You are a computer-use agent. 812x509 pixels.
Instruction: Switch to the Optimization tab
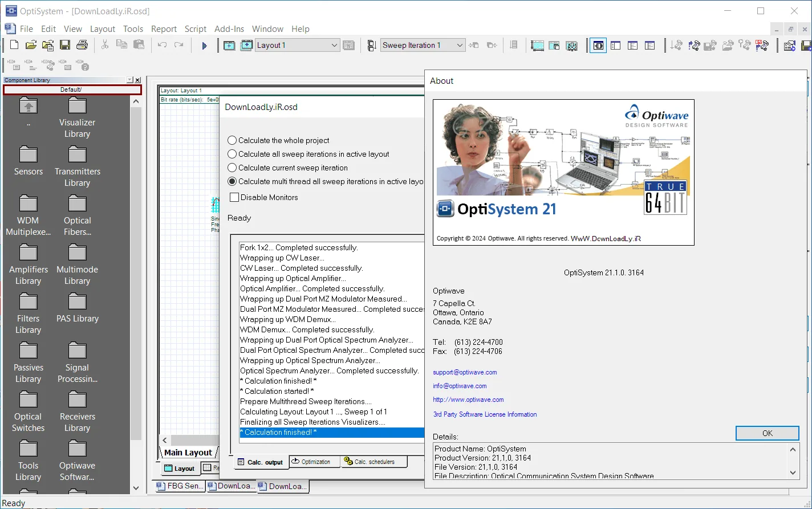pyautogui.click(x=315, y=462)
